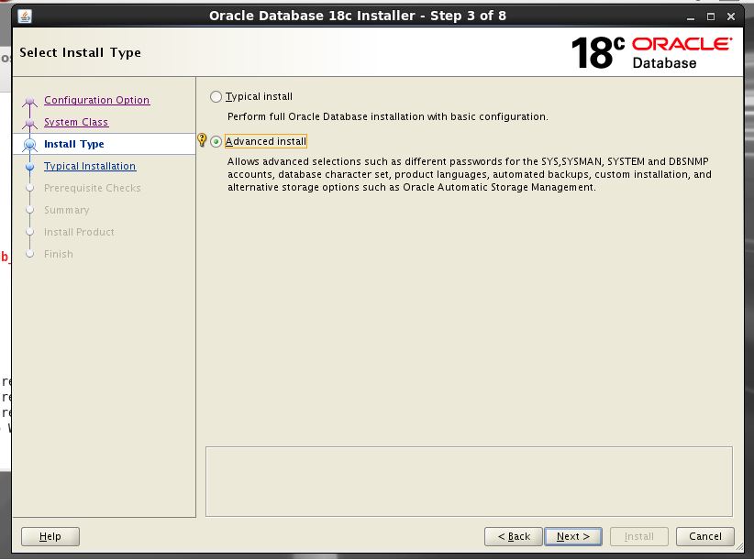754x560 pixels.
Task: Click the empty message area at the bottom
Action: [469, 482]
